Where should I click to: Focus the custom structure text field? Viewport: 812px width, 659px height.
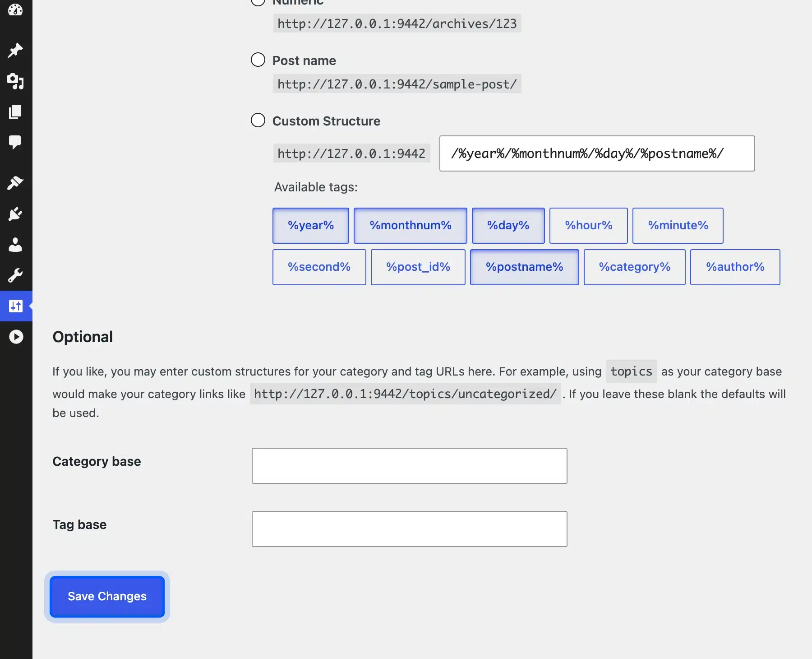coord(597,153)
